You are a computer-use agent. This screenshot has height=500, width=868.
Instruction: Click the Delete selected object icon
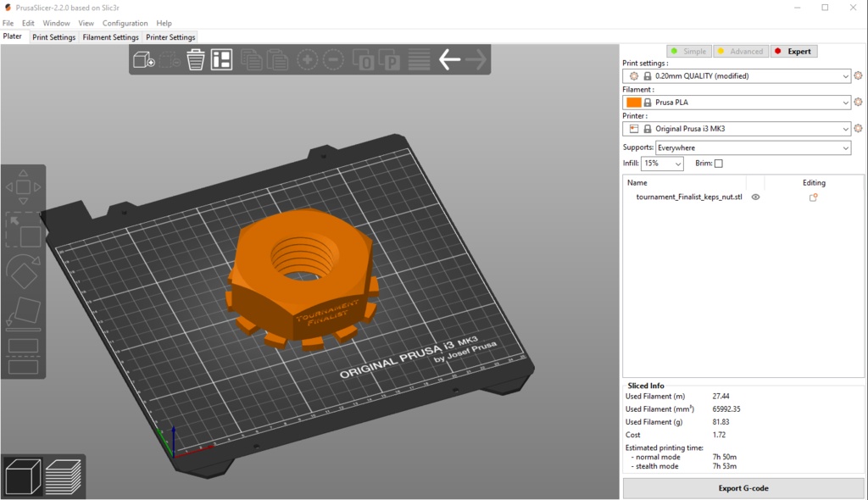(170, 60)
